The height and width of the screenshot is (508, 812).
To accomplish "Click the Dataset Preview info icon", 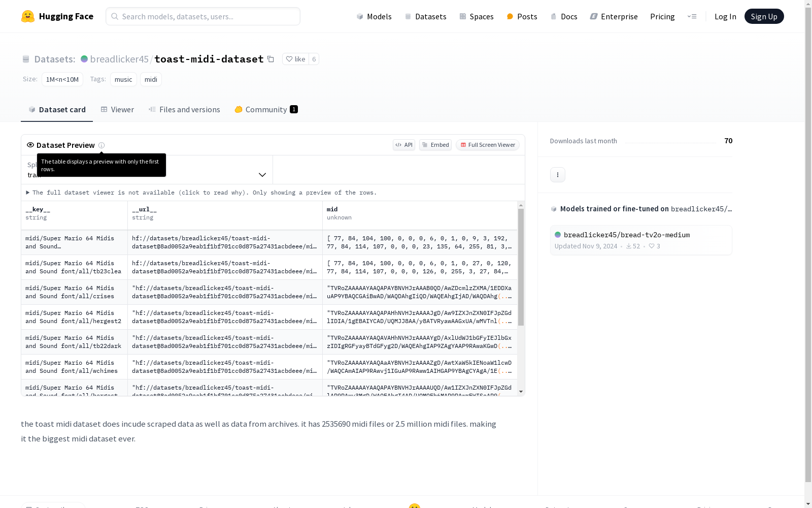I will click(x=101, y=145).
